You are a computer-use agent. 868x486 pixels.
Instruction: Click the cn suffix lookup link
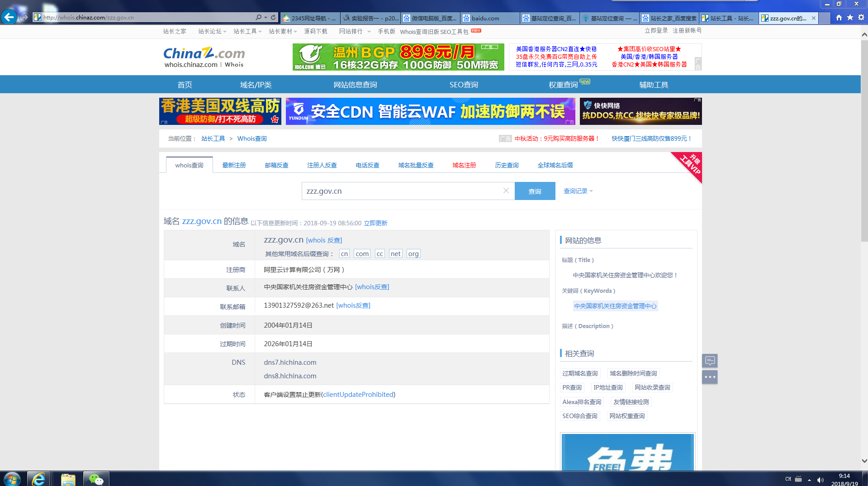[344, 254]
